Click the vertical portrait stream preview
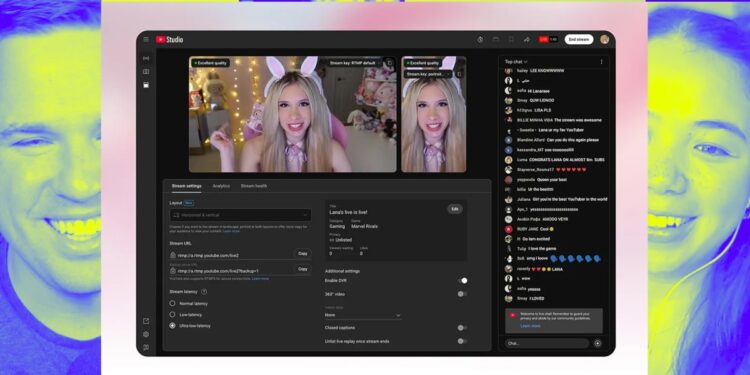The image size is (750, 375). pyautogui.click(x=433, y=114)
